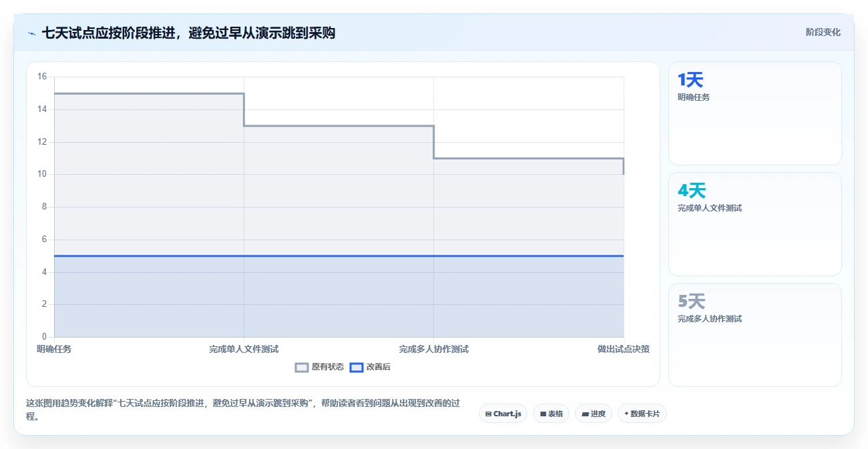This screenshot has width=868, height=449.
Task: Open the 1天 明确任务 card
Action: 754,113
